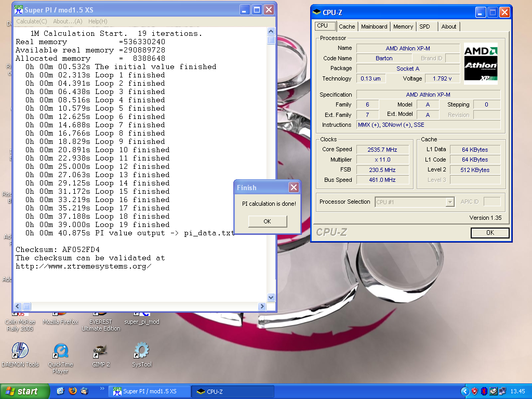Show hidden tray icons arrow
This screenshot has height=399, width=532.
point(465,392)
